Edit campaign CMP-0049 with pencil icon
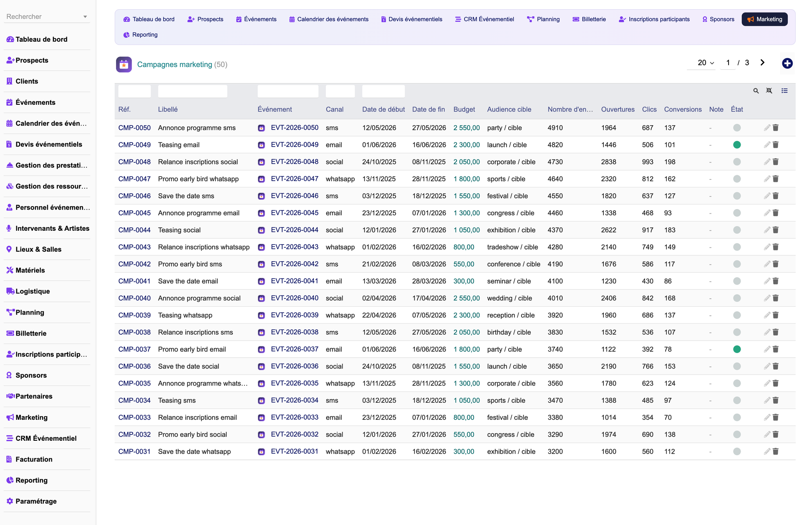This screenshot has width=812, height=525. point(767,145)
